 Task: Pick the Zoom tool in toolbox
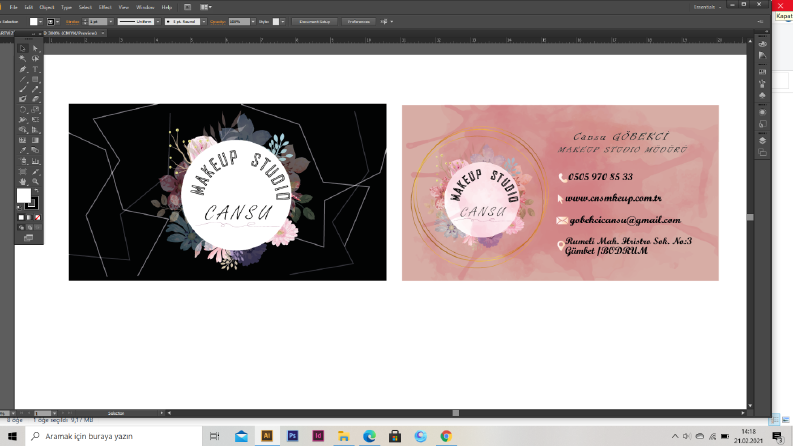35,182
